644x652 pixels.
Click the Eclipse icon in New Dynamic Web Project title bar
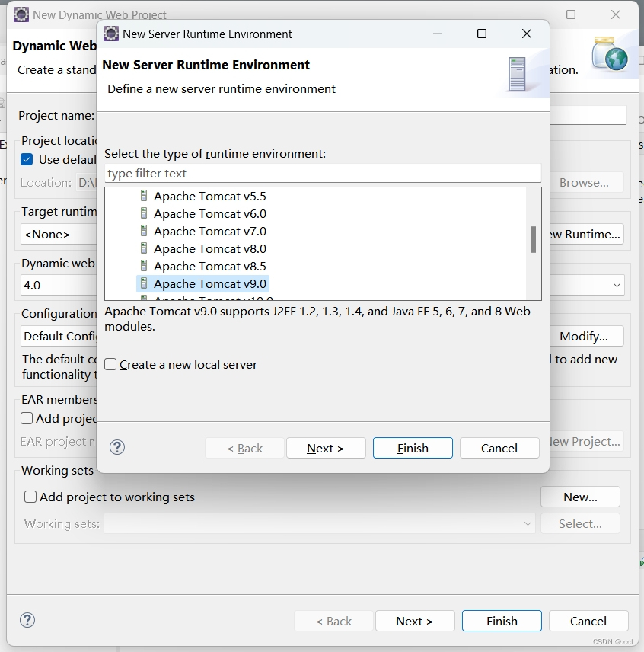(21, 14)
